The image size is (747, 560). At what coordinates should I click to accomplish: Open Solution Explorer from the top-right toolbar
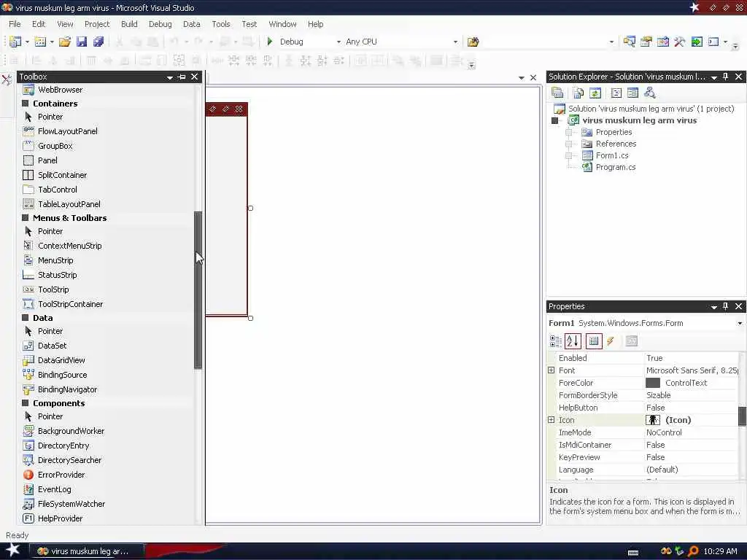pos(630,42)
